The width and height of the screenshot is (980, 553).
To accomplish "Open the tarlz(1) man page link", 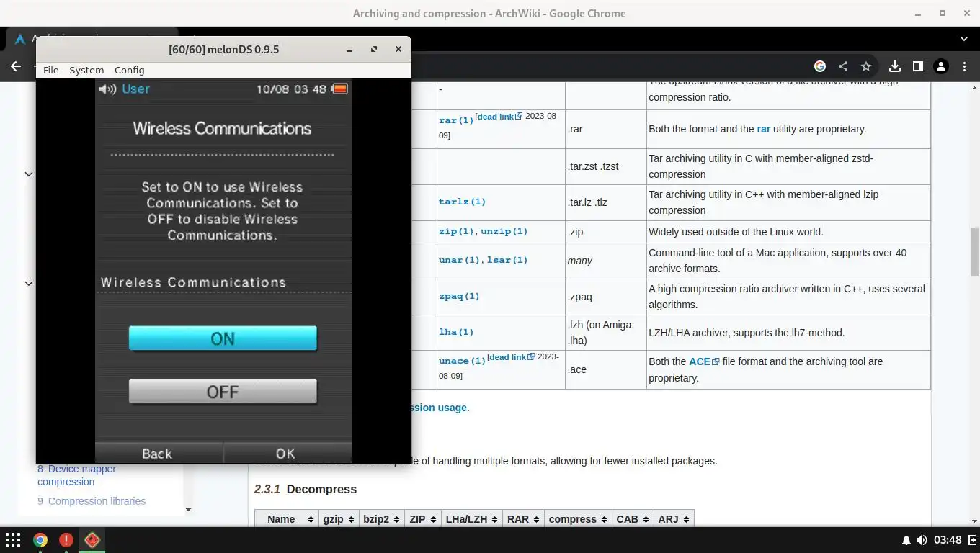I will [x=462, y=202].
